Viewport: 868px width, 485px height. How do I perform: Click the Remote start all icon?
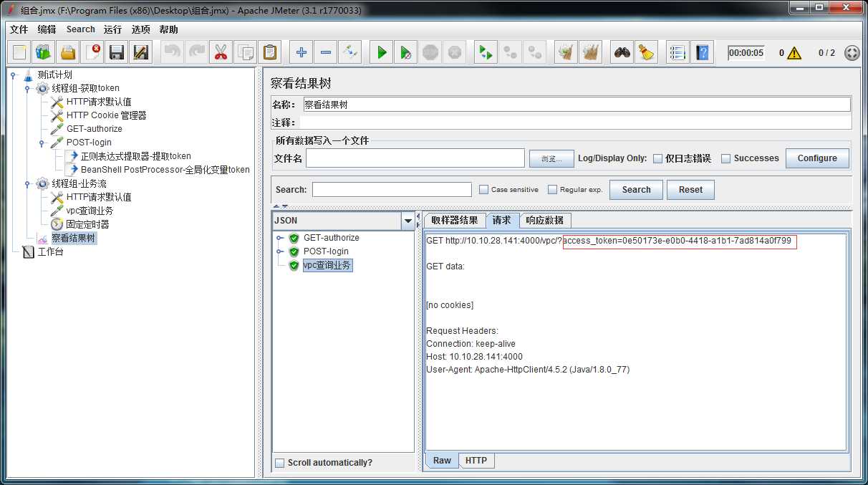click(486, 52)
